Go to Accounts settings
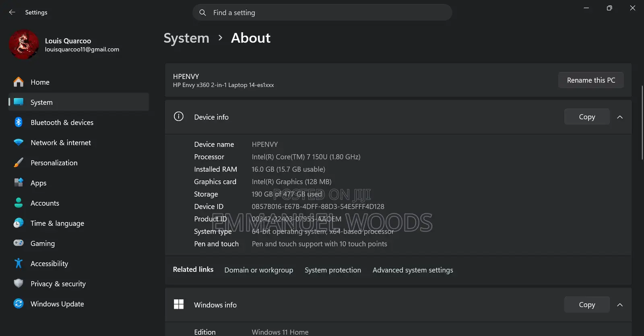The width and height of the screenshot is (644, 336). tap(78, 203)
